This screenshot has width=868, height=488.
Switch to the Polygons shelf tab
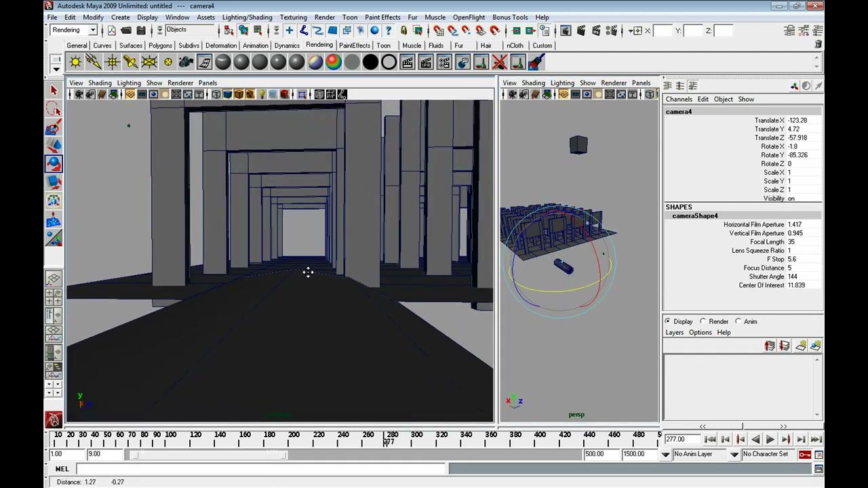pos(160,45)
